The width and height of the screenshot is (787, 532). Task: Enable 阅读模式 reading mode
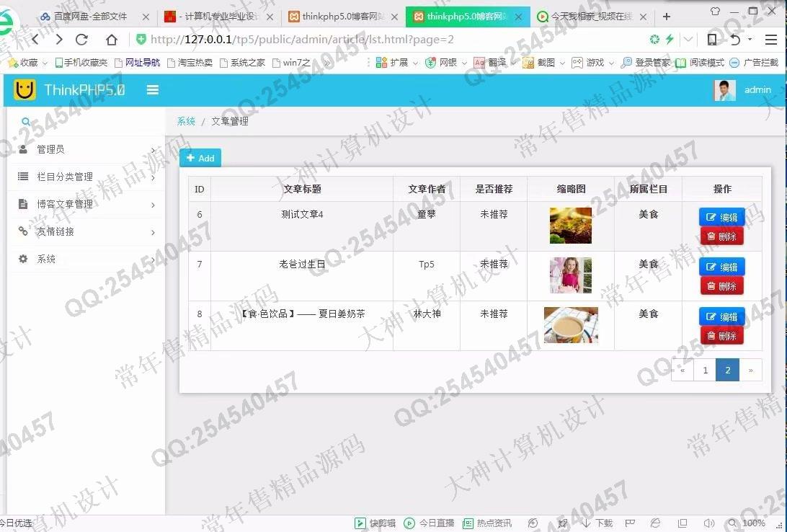(700, 63)
